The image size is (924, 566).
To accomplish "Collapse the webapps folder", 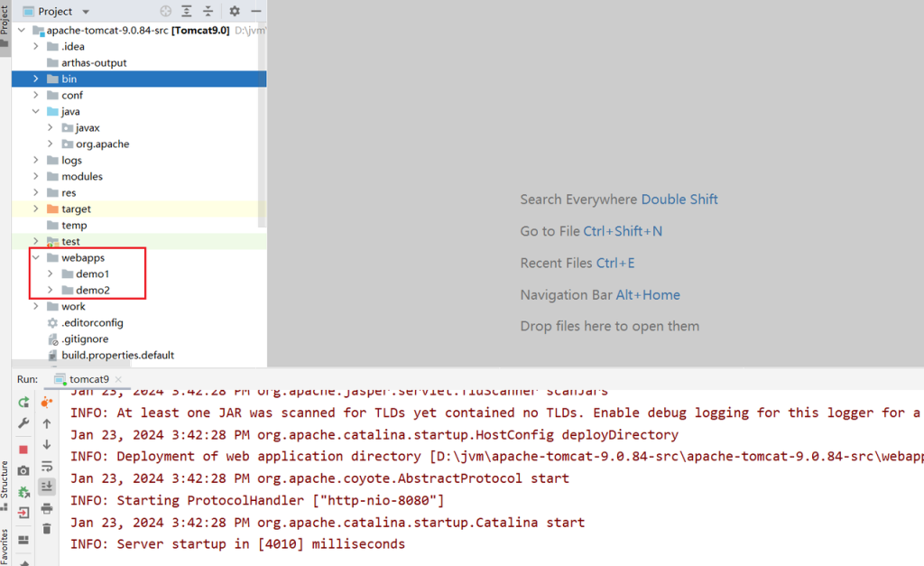I will 36,257.
